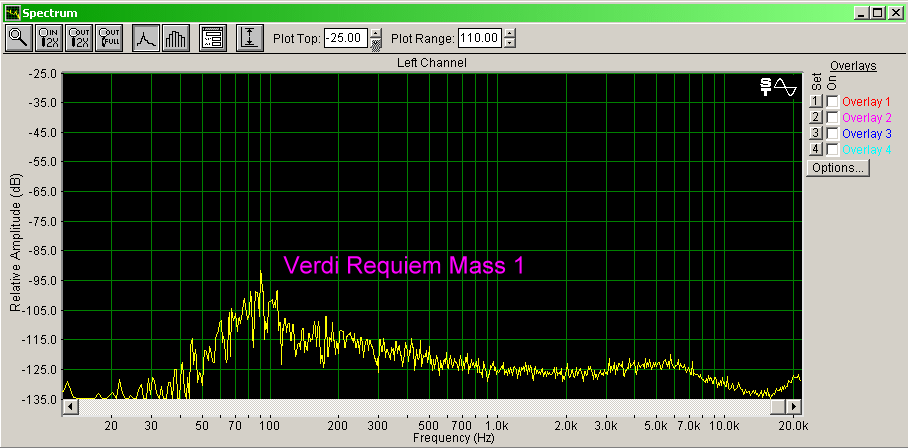Image resolution: width=908 pixels, height=448 pixels.
Task: Zoom out 2X on the plot
Action: pyautogui.click(x=79, y=38)
